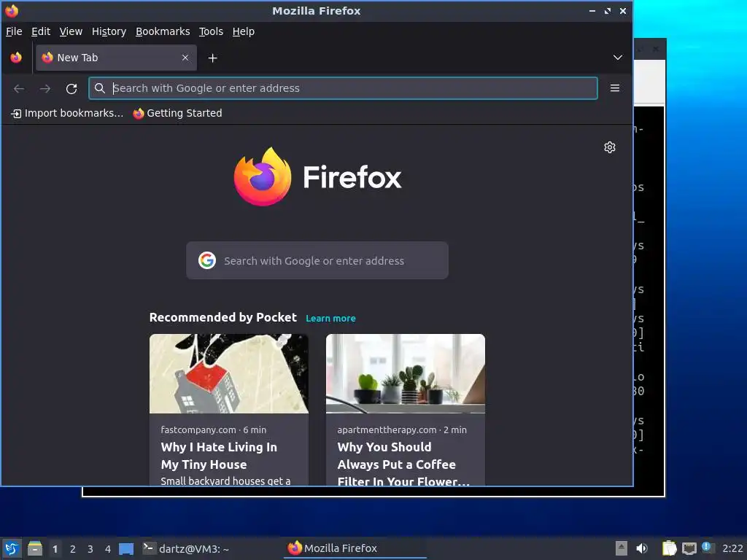
Task: Expand the list all tabs chevron
Action: (x=618, y=58)
